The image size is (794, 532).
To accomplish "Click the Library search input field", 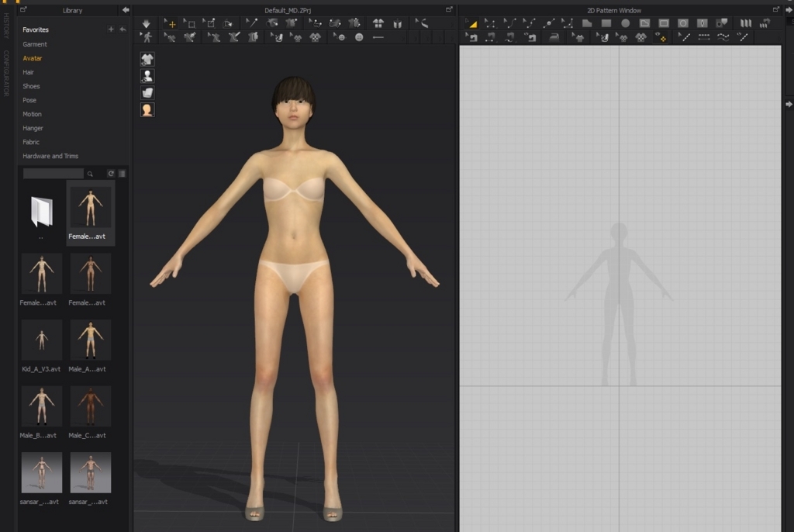I will coord(54,174).
